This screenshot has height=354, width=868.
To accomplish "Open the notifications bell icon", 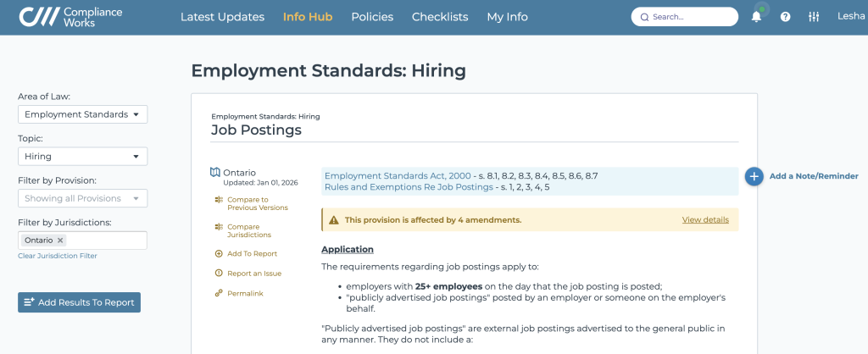I will pyautogui.click(x=756, y=17).
